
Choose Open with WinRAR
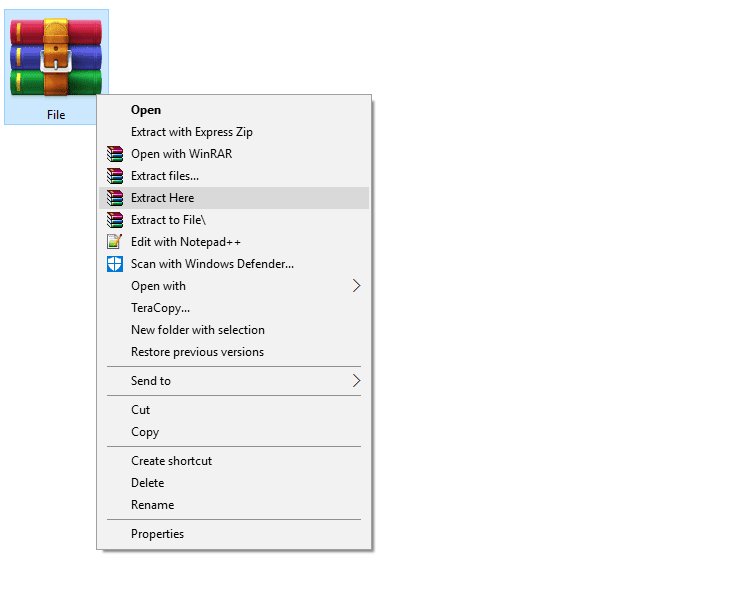pos(234,154)
